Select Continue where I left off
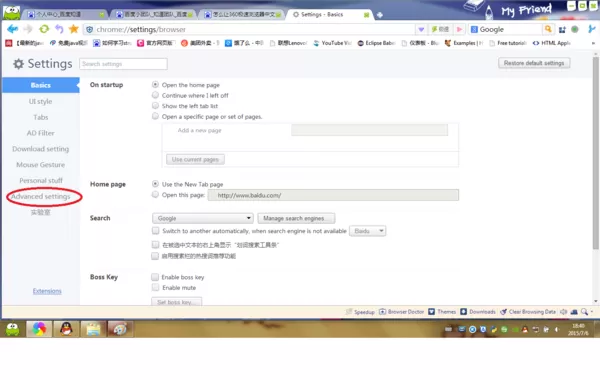 155,95
